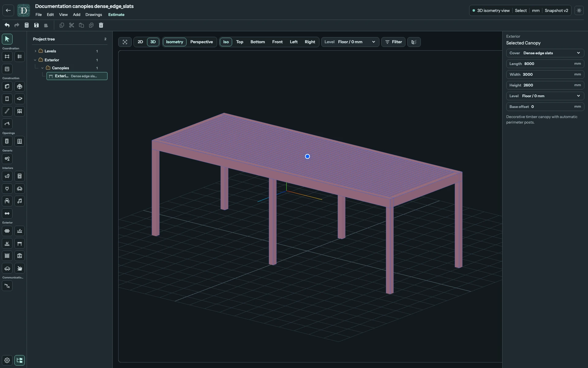Switch viewport to 3D mode
The height and width of the screenshot is (368, 588).
click(x=153, y=42)
